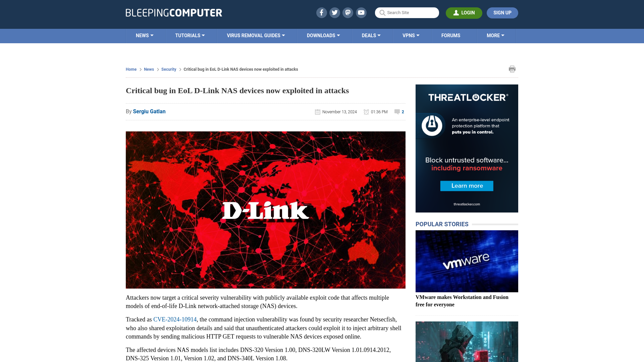Image resolution: width=644 pixels, height=362 pixels.
Task: Click the Facebook social media icon
Action: tap(321, 12)
